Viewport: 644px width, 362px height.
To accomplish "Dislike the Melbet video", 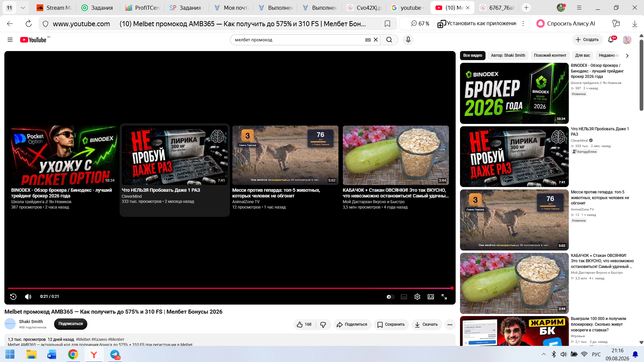I will point(323,324).
